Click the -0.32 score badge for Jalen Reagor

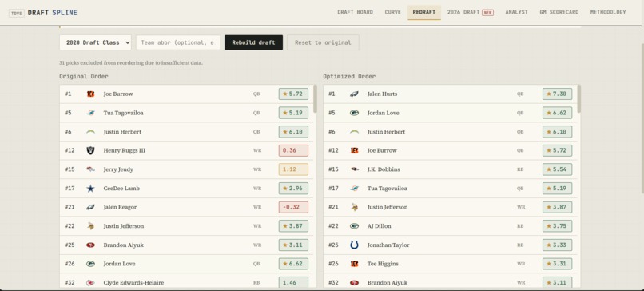point(293,207)
